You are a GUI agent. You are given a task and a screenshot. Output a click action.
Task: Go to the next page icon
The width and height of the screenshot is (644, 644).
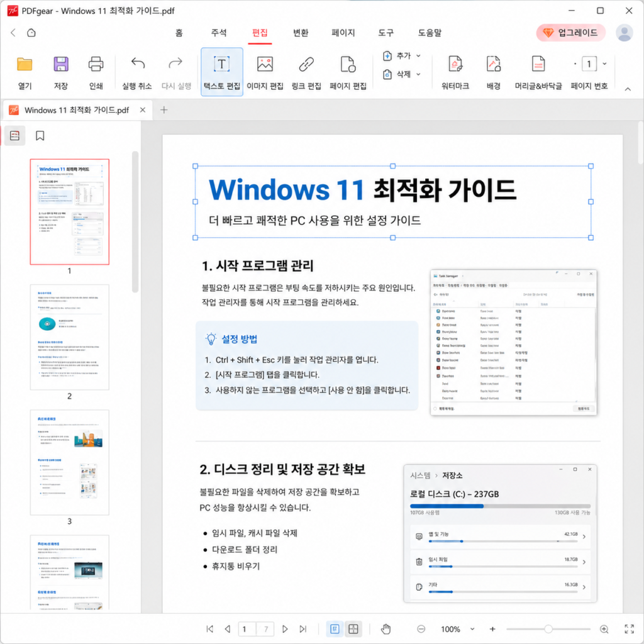click(285, 629)
